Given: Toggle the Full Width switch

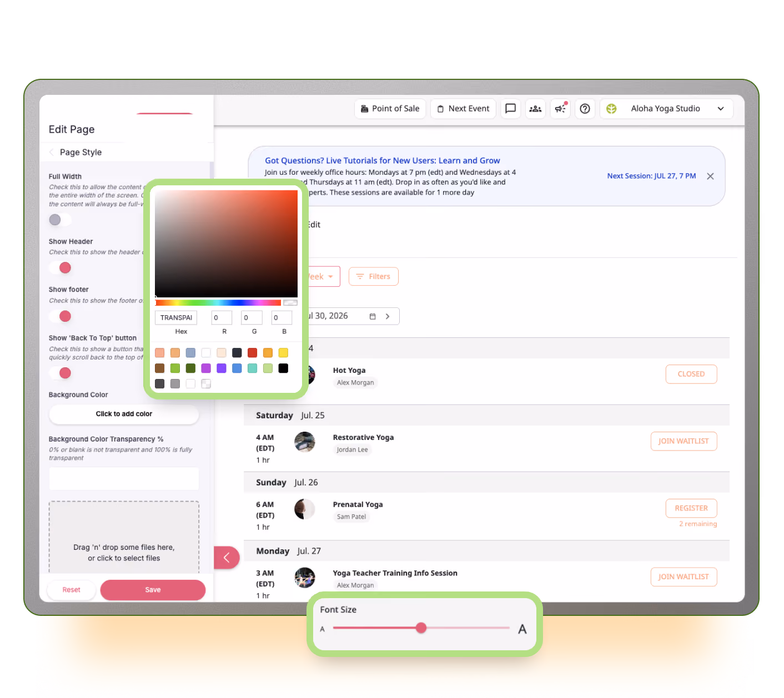Looking at the screenshot, I should (x=60, y=220).
